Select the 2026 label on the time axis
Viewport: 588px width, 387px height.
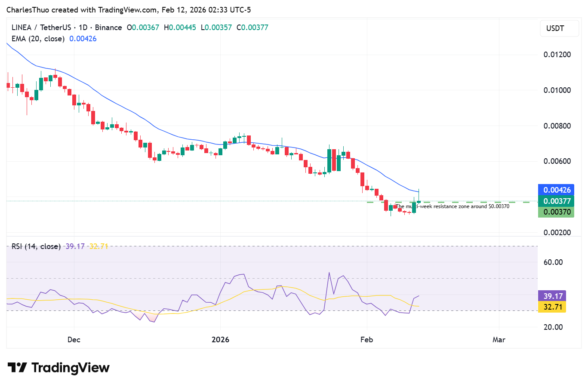tap(221, 340)
